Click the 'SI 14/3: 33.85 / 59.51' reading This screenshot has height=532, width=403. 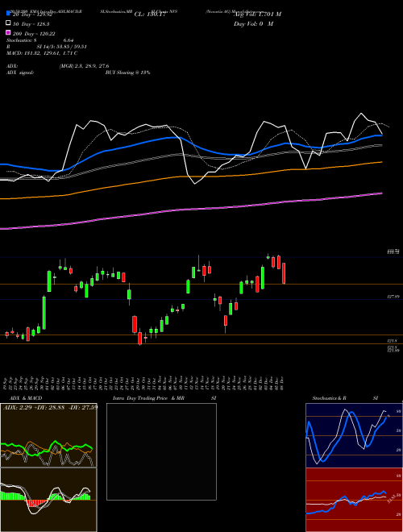pyautogui.click(x=62, y=47)
